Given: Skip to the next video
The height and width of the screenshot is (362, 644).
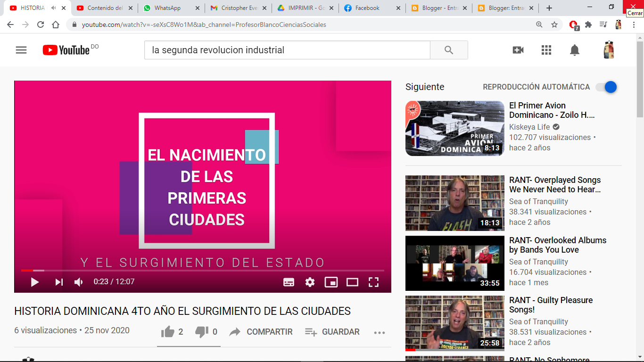Looking at the screenshot, I should [x=59, y=282].
